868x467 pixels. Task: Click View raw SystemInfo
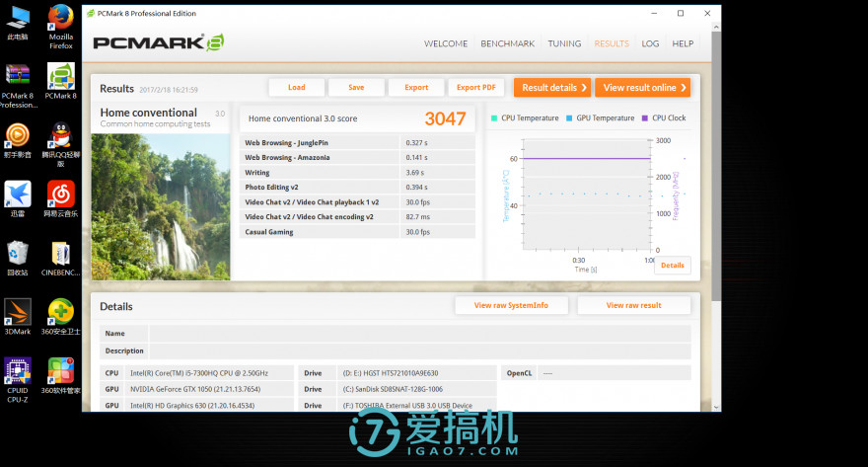(x=512, y=305)
